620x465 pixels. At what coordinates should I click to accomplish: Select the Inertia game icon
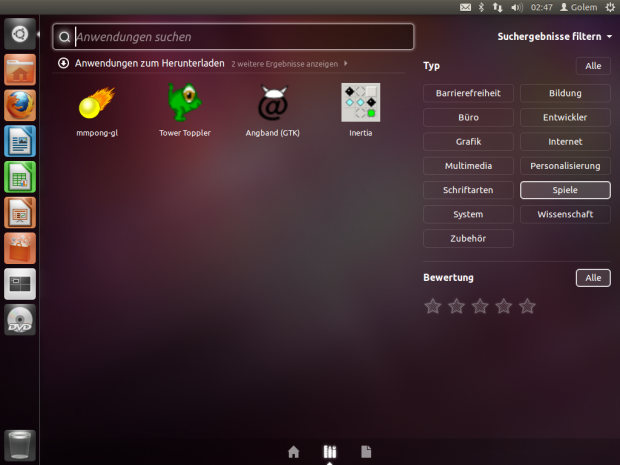(361, 102)
